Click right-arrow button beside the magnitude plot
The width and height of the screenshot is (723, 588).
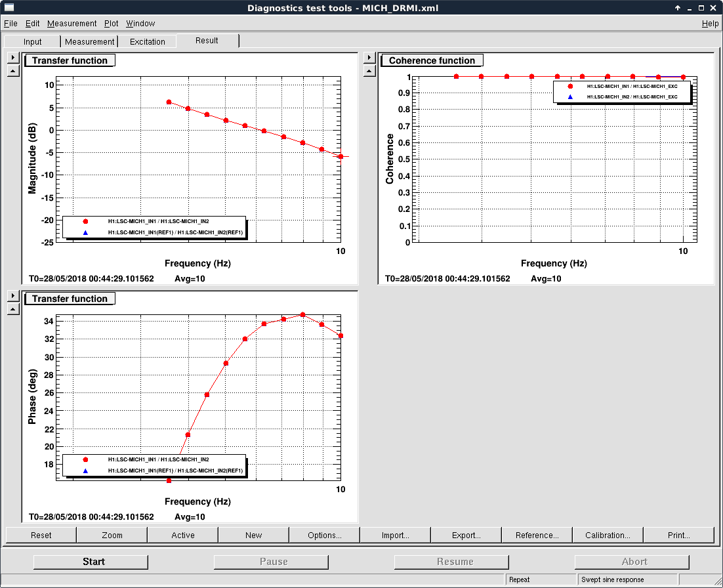[12, 58]
